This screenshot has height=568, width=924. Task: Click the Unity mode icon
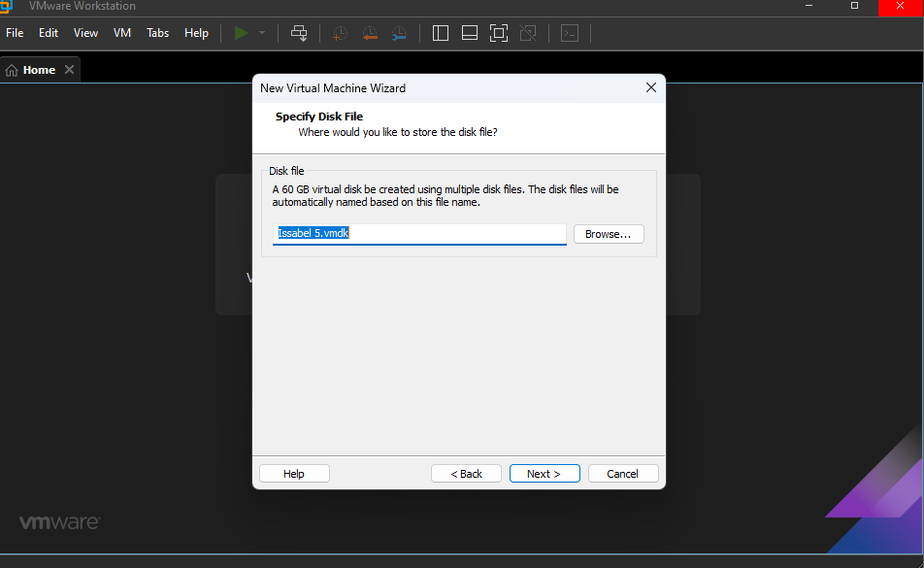pyautogui.click(x=528, y=33)
